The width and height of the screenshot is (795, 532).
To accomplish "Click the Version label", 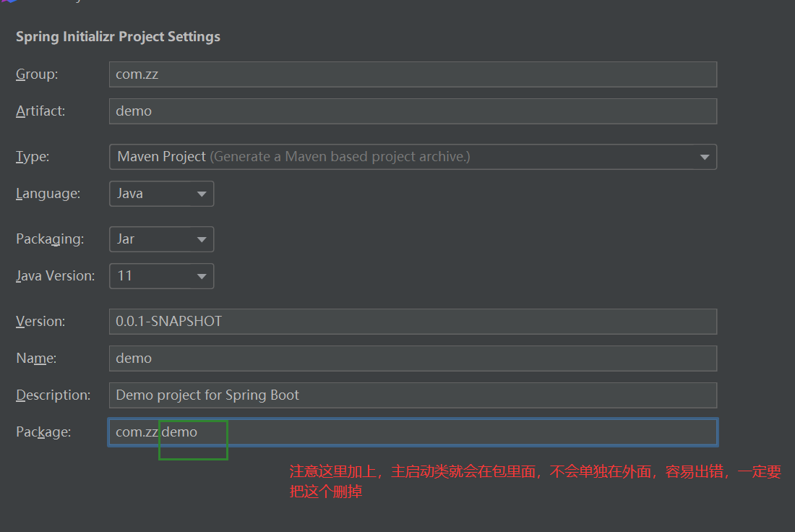I will coord(40,322).
